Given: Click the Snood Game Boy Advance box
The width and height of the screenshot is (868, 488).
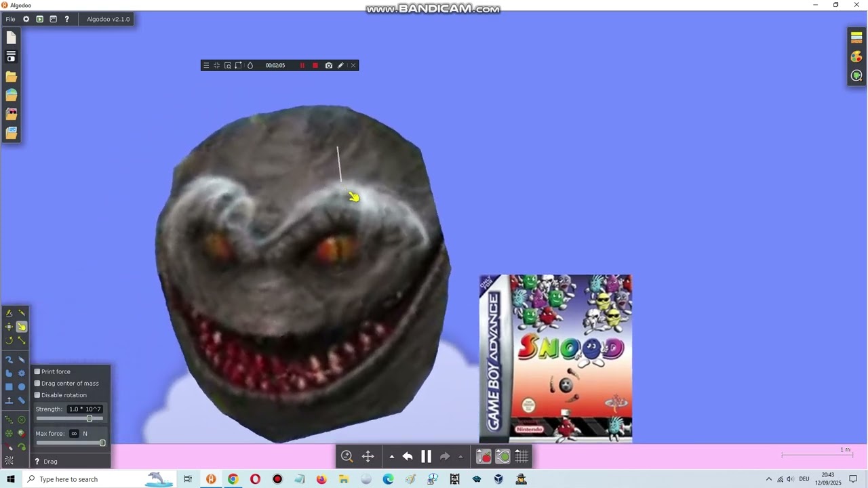Looking at the screenshot, I should [555, 359].
